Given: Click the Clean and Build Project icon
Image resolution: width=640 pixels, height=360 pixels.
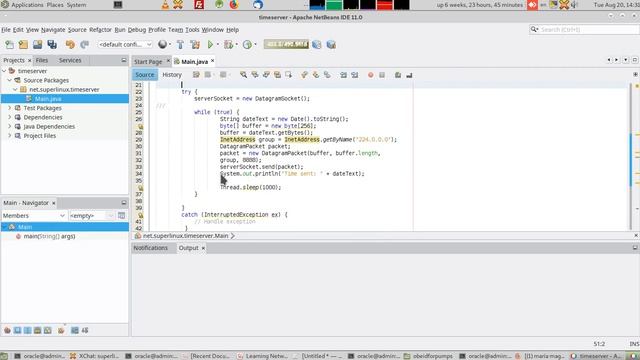Looking at the screenshot, I should pos(195,44).
